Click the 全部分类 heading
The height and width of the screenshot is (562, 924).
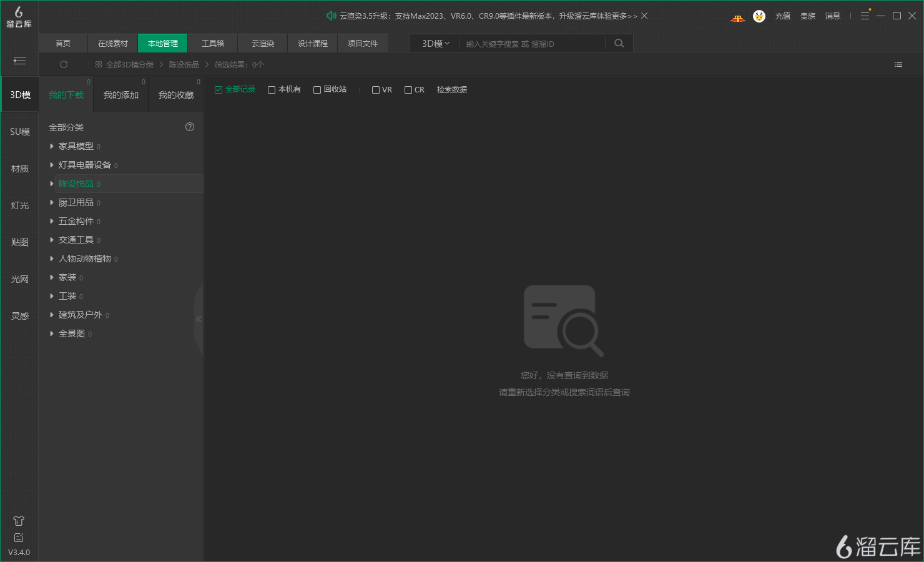[66, 127]
